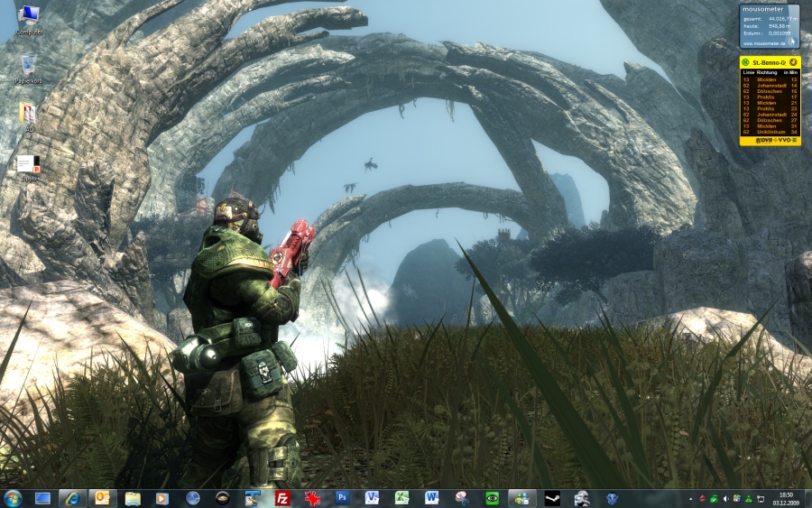Show hidden tray icons arrow
Image resolution: width=812 pixels, height=508 pixels.
point(690,499)
